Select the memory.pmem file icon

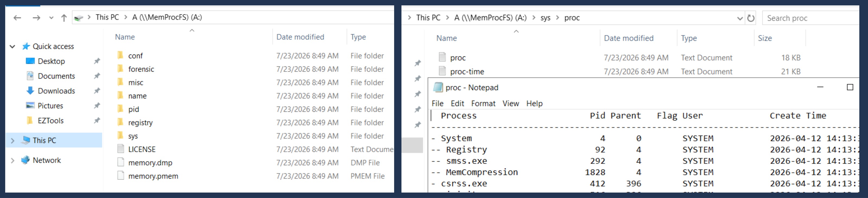(121, 176)
